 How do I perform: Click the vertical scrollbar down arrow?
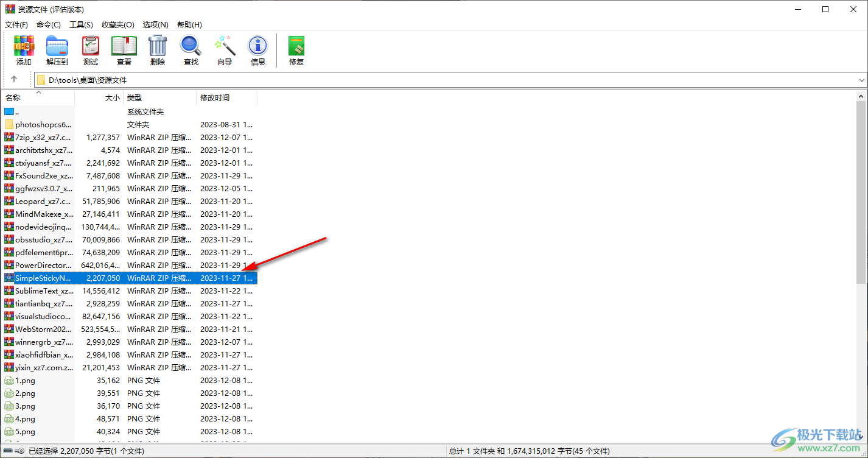point(861,437)
